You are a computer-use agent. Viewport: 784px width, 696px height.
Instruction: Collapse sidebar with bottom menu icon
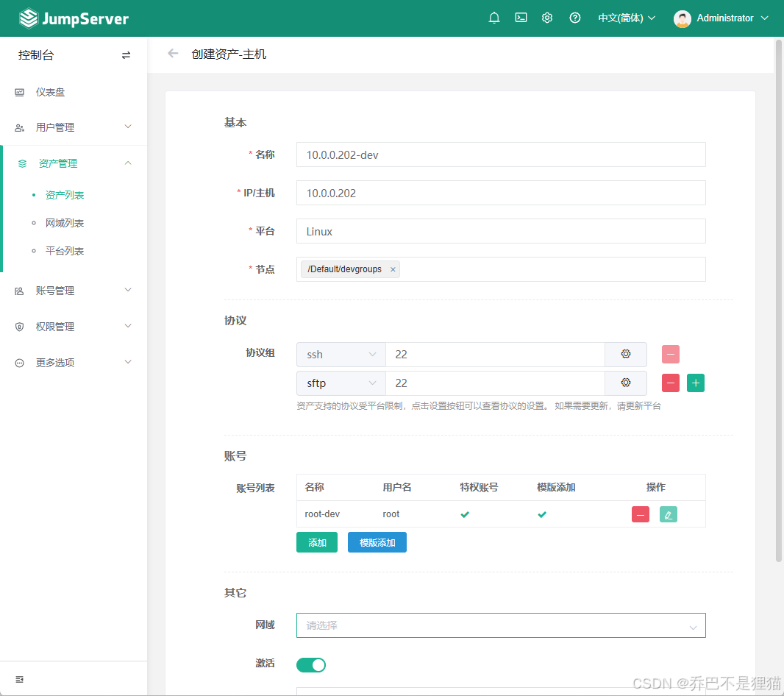[x=20, y=680]
